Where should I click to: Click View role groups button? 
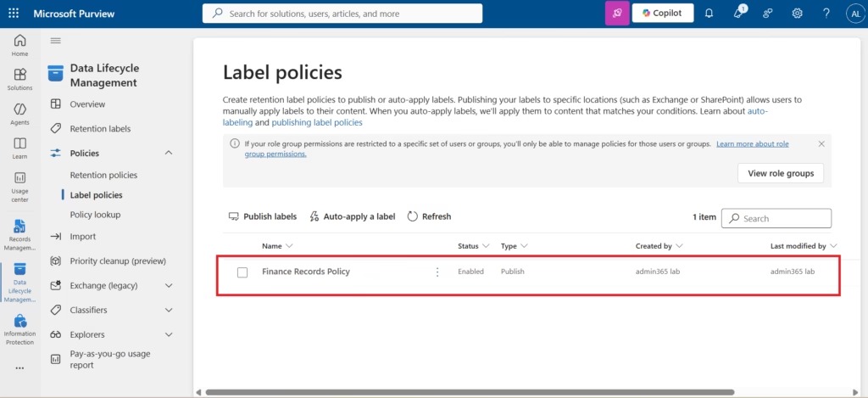[781, 173]
